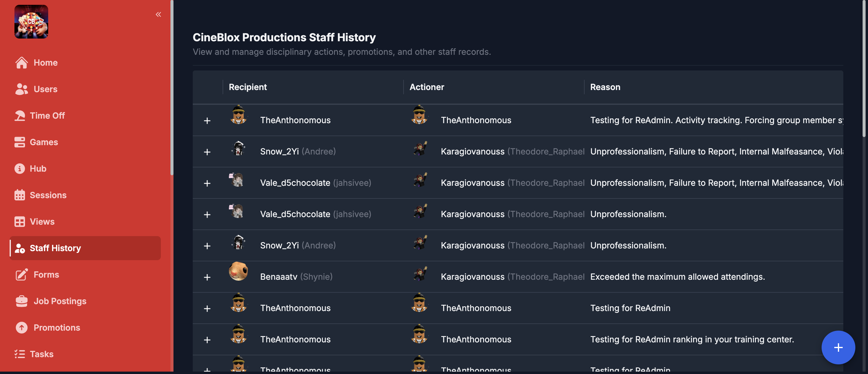Click Karagiovanouss name in Vale_d5chocolate Unprofessionalism. row
Viewport: 868px width, 374px height.
click(473, 214)
